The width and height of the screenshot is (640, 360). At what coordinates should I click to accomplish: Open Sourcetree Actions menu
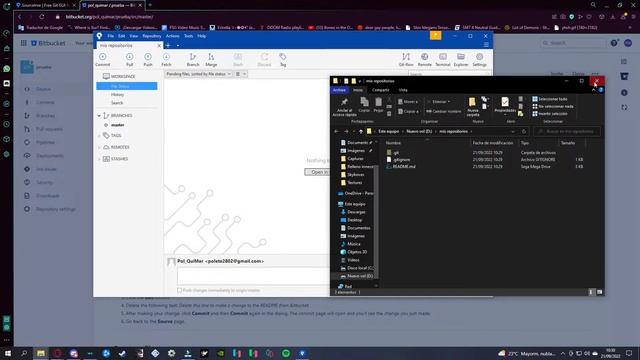pos(172,36)
